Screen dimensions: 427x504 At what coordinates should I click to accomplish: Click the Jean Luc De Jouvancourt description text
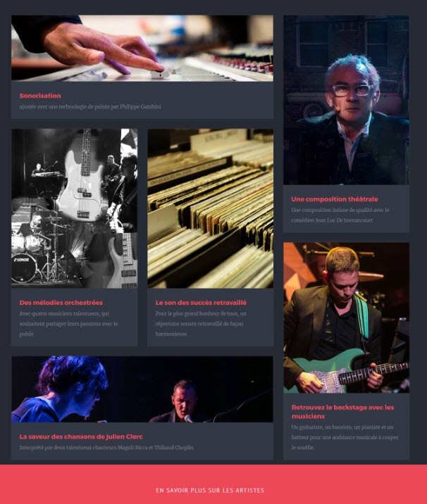coord(340,215)
